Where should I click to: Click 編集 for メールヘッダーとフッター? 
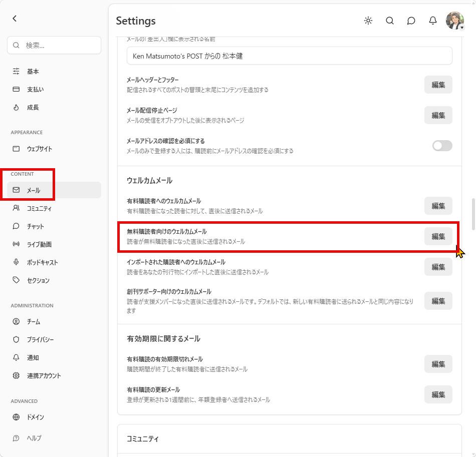point(438,85)
